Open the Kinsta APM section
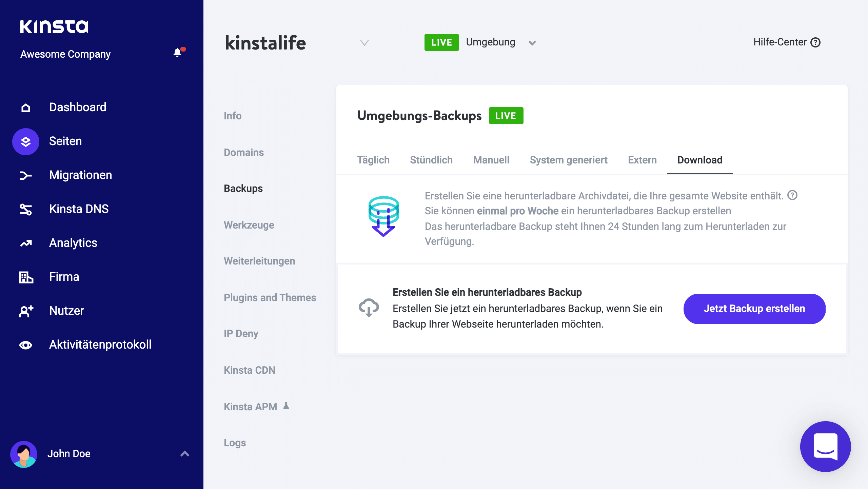 pyautogui.click(x=250, y=407)
